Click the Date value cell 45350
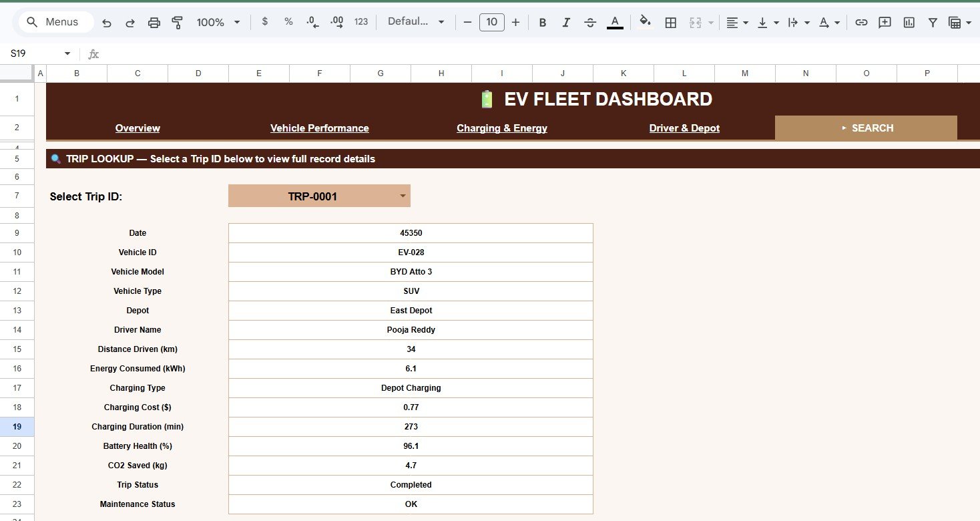This screenshot has height=521, width=980. pos(411,233)
